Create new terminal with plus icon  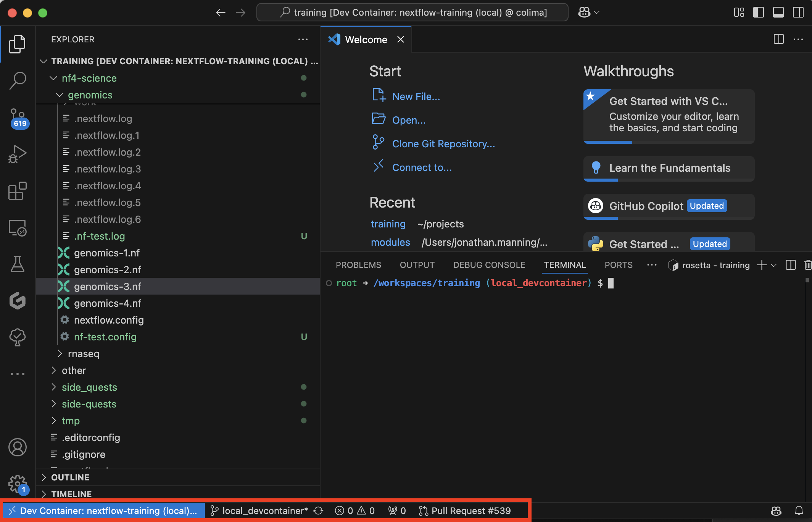click(762, 265)
